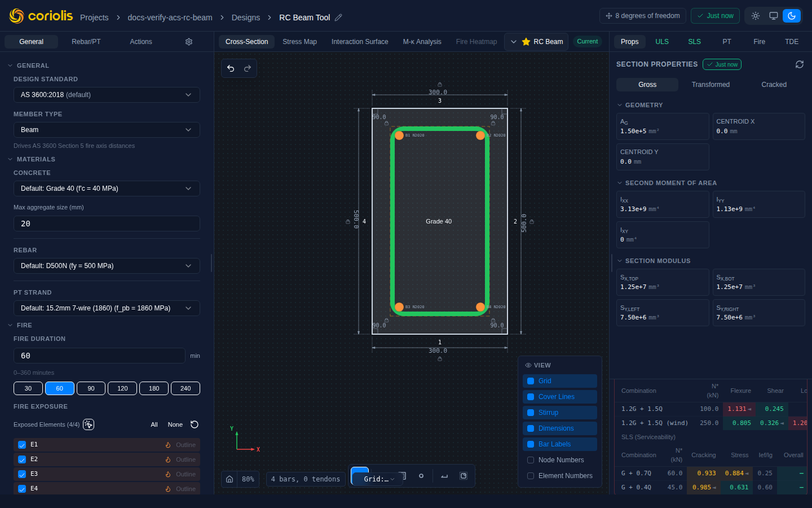
Task: Click flame icon on E1 row
Action: [168, 445]
